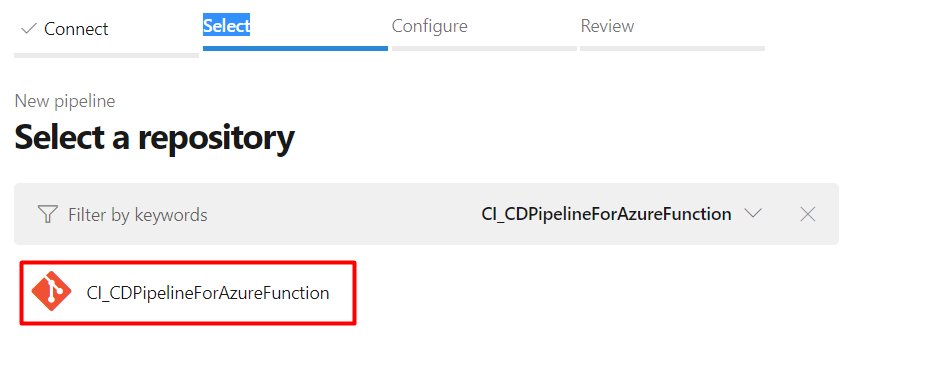This screenshot has width=931, height=391.
Task: Click the orange Git repository icon
Action: click(x=52, y=291)
